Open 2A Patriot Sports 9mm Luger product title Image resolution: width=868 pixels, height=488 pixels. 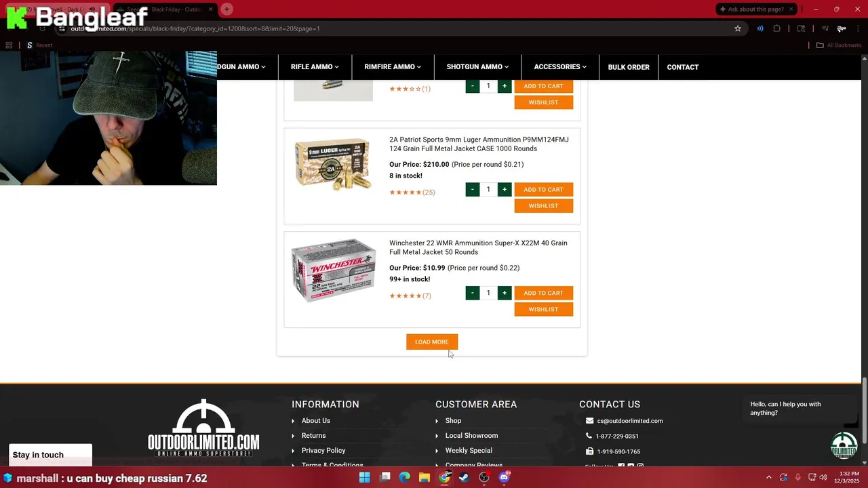[479, 144]
